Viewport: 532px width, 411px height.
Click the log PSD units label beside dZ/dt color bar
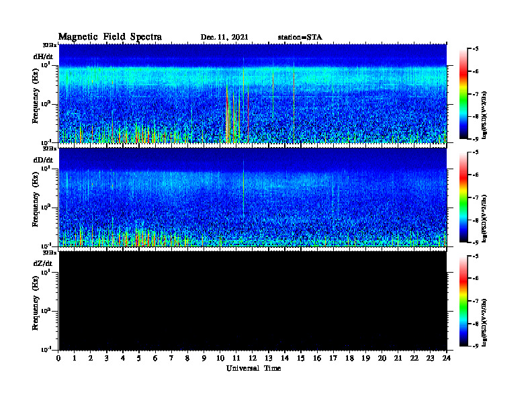pos(484,322)
